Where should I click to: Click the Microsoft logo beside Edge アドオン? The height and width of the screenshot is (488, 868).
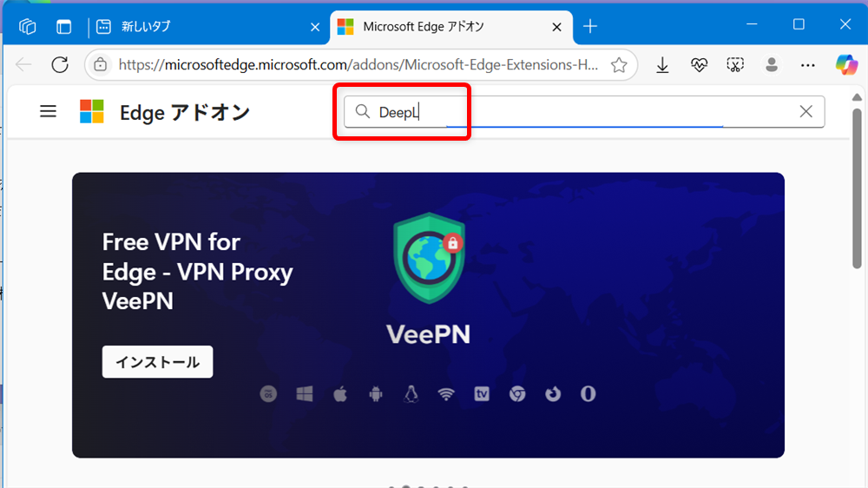pyautogui.click(x=92, y=111)
